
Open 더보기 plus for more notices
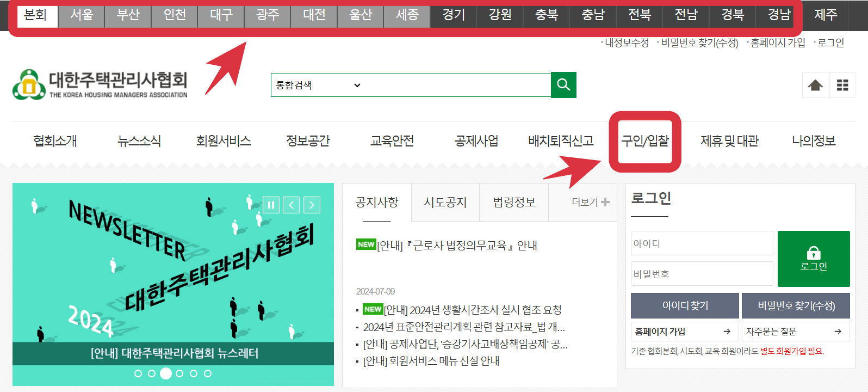point(591,202)
